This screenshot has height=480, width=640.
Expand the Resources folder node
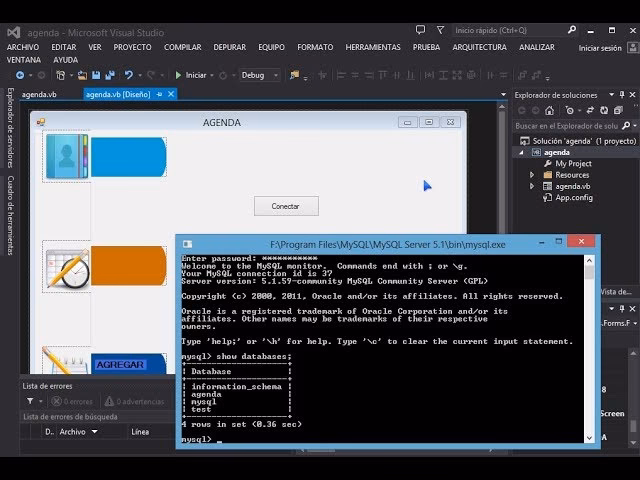tap(532, 175)
